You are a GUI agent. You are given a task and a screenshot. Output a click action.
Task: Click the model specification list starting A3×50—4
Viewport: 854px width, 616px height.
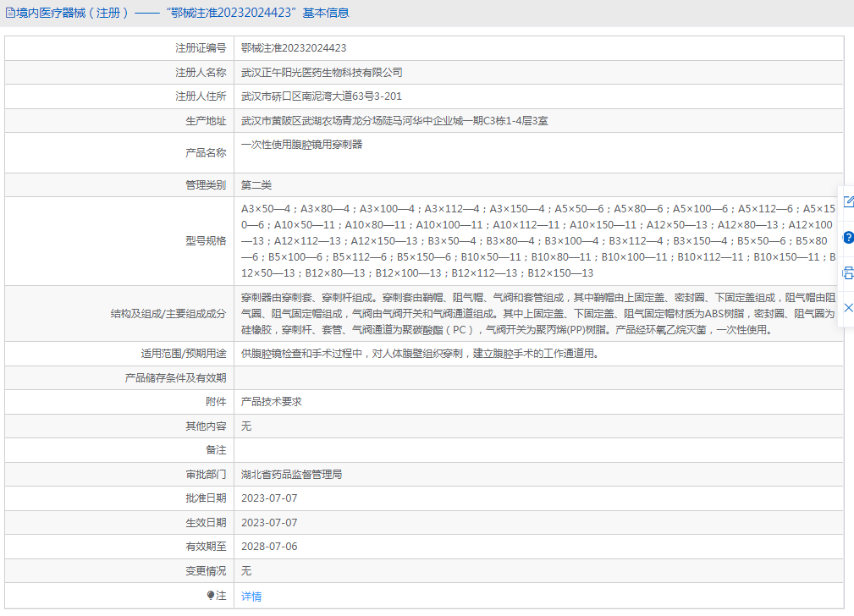(x=538, y=241)
